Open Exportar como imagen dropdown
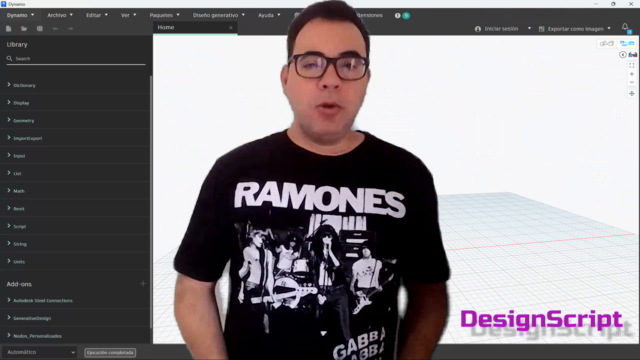640x360 pixels. [609, 29]
